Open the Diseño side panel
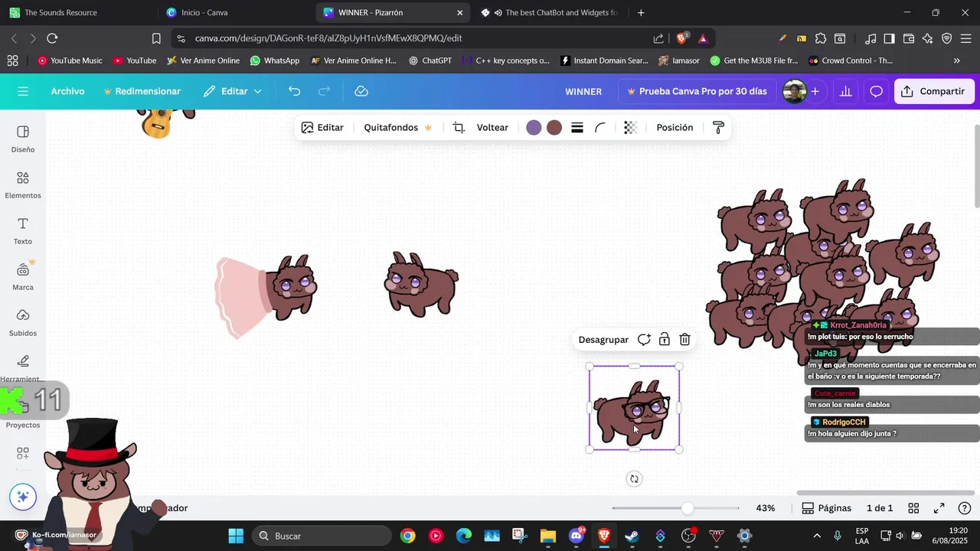The height and width of the screenshot is (551, 980). pyautogui.click(x=23, y=139)
